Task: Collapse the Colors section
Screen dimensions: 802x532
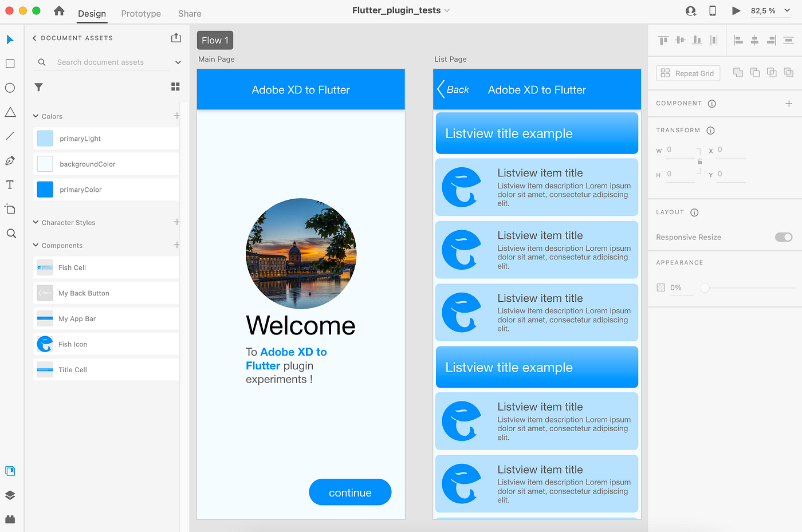Action: [x=34, y=116]
